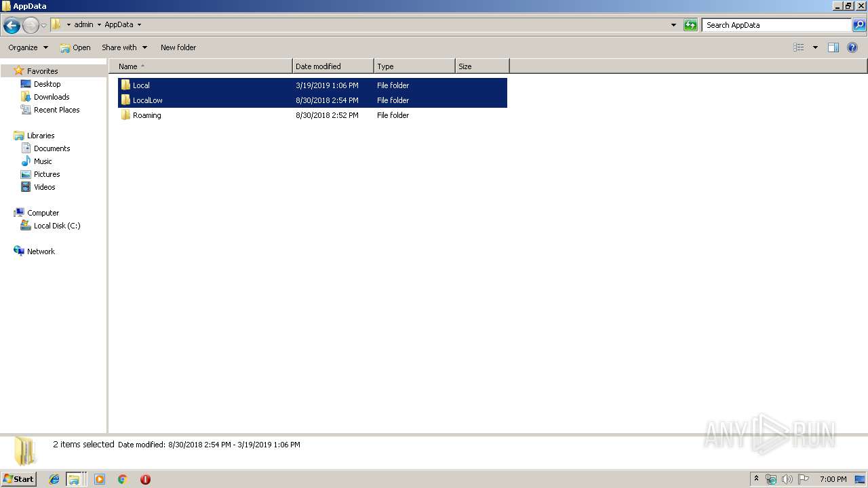Click Windows Explorer taskbar icon
This screenshot has width=868, height=488.
click(74, 479)
